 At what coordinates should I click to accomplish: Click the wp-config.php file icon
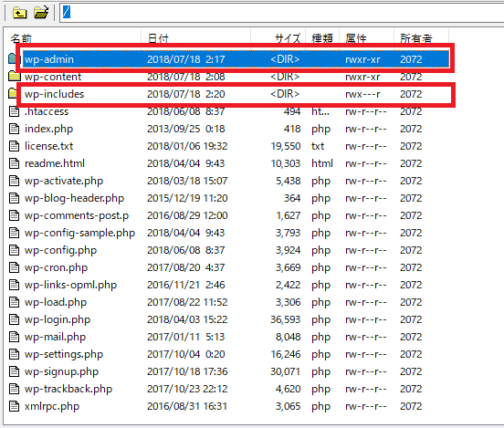(x=14, y=250)
